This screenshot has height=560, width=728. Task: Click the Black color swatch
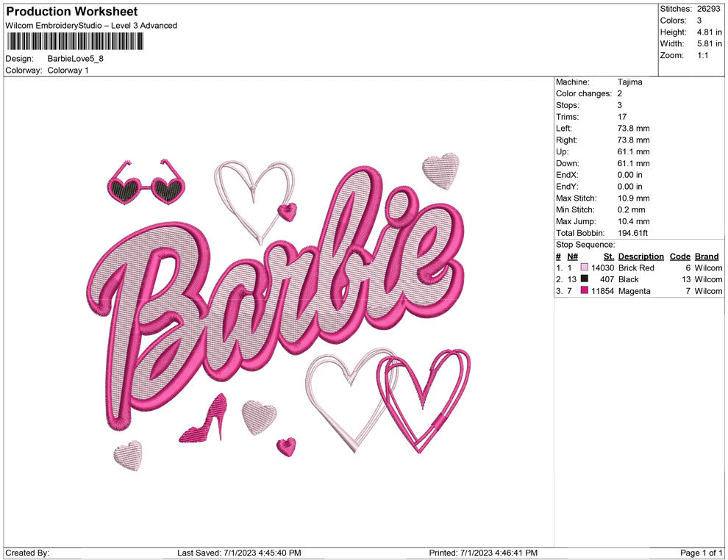point(585,279)
